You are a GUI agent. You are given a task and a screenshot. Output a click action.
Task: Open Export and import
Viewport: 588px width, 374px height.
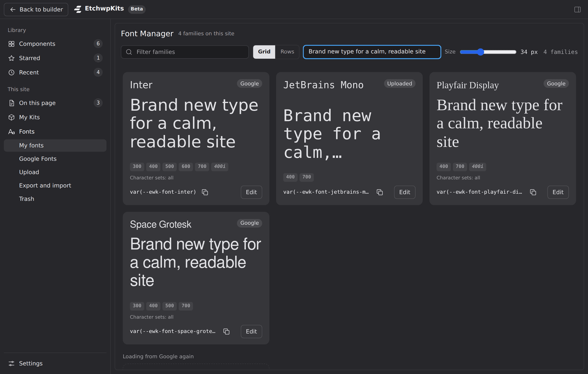[x=55, y=185]
